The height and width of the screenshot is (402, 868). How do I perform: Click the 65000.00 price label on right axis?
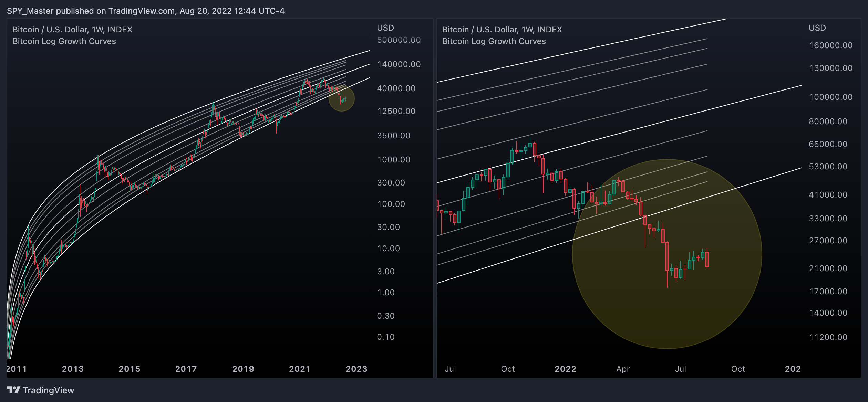point(828,144)
